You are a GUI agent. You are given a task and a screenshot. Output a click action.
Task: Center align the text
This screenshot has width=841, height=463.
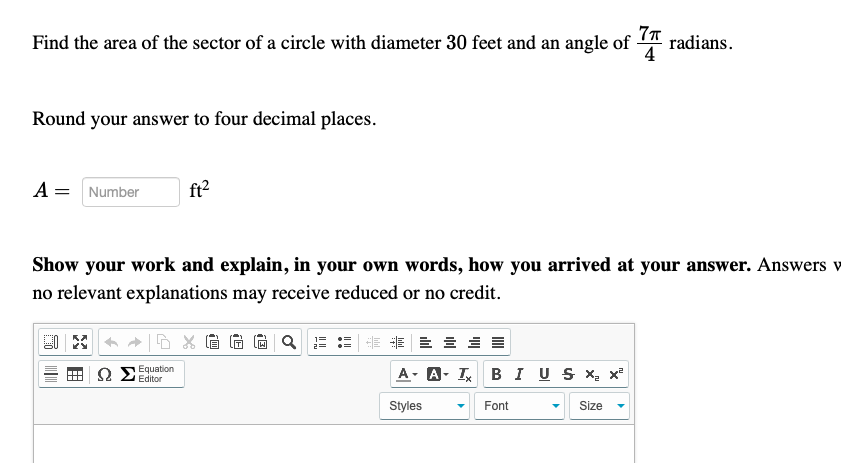tap(449, 342)
